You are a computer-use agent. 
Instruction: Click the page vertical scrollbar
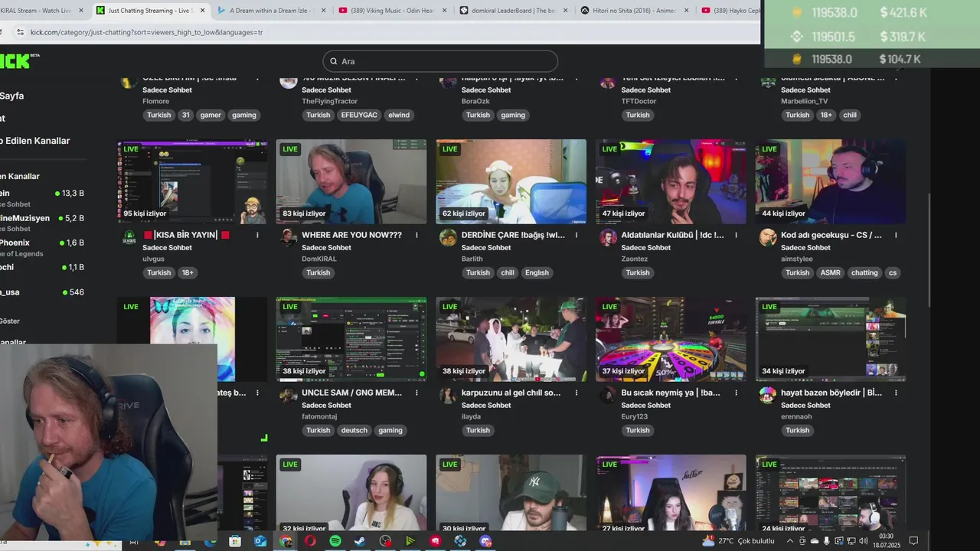[929, 249]
